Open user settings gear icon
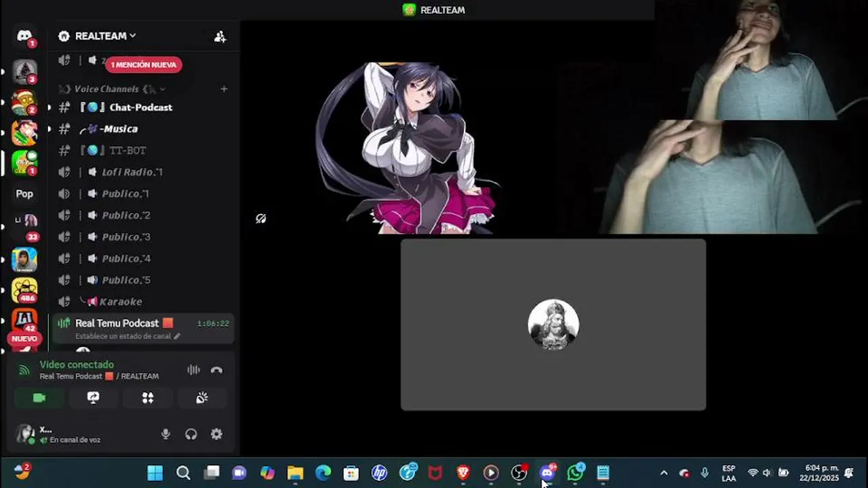The image size is (868, 488). [x=216, y=434]
